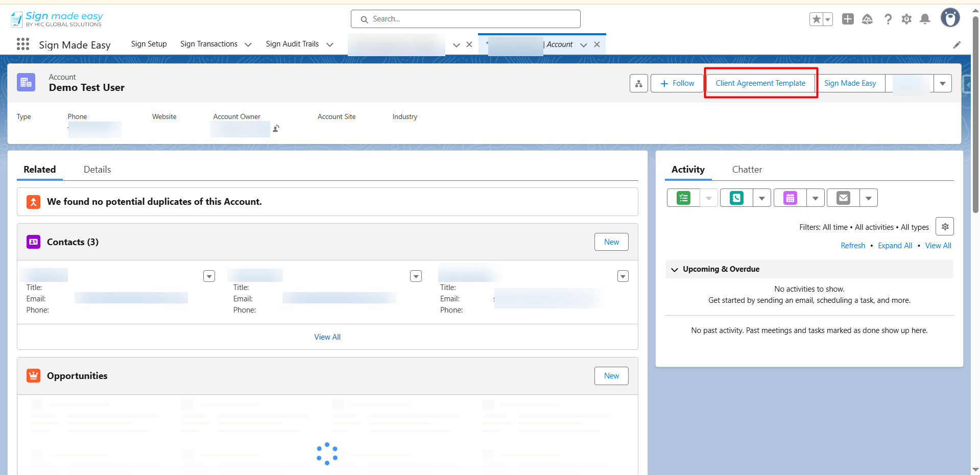Viewport: 980px width, 475px height.
Task: Select the Activity tab
Action: 688,170
